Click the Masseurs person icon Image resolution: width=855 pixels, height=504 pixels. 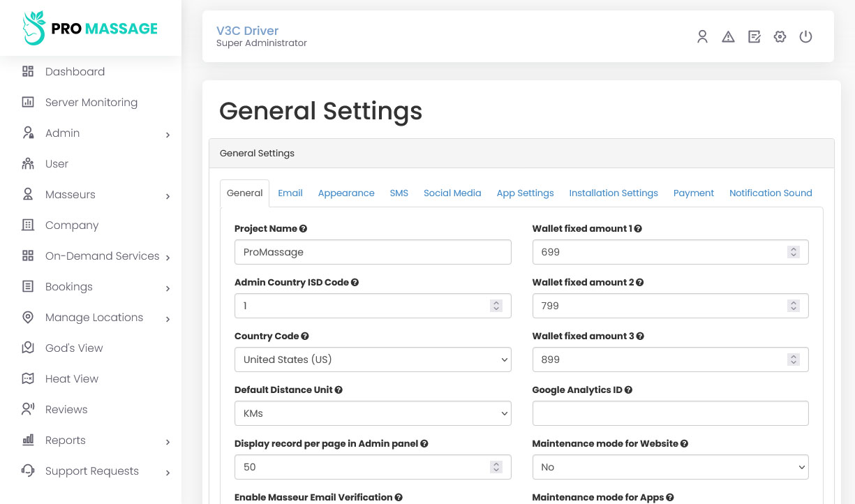[x=28, y=194]
